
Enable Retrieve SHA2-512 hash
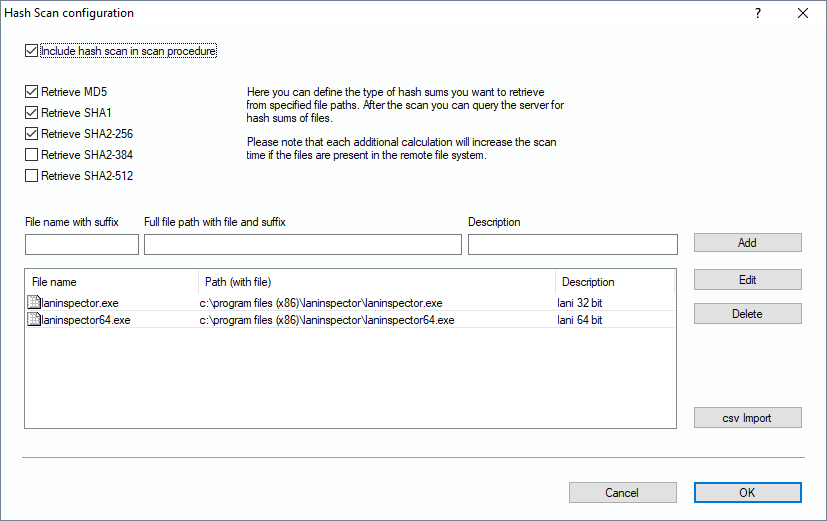point(32,176)
